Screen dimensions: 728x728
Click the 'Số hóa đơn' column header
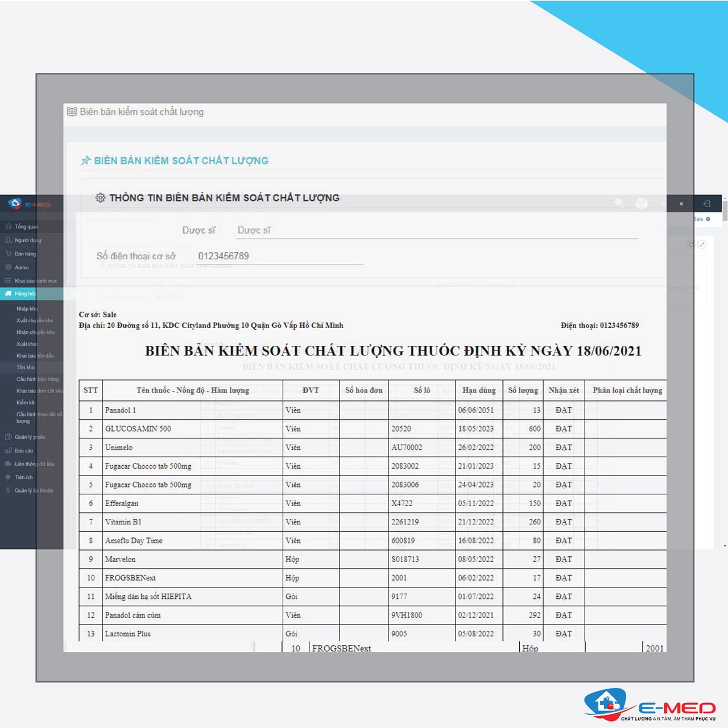[364, 391]
